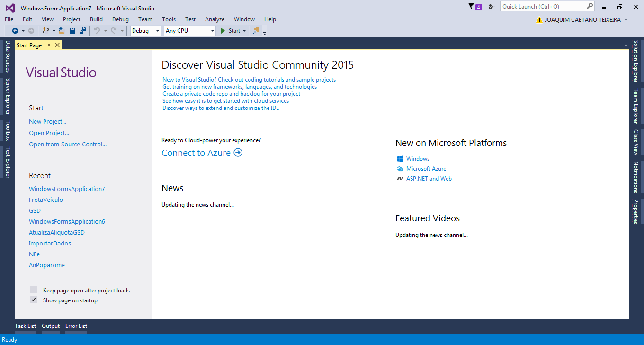Open the Debug configuration dropdown

[145, 31]
